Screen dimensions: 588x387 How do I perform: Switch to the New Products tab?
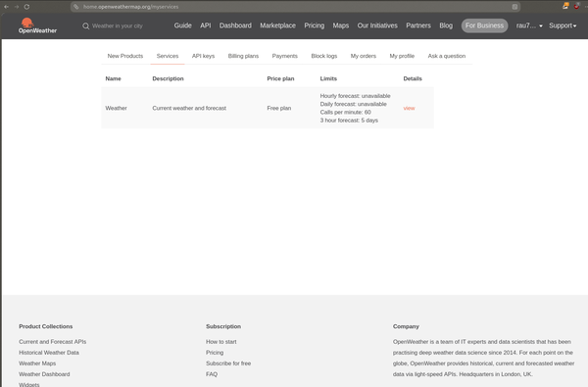coord(125,56)
